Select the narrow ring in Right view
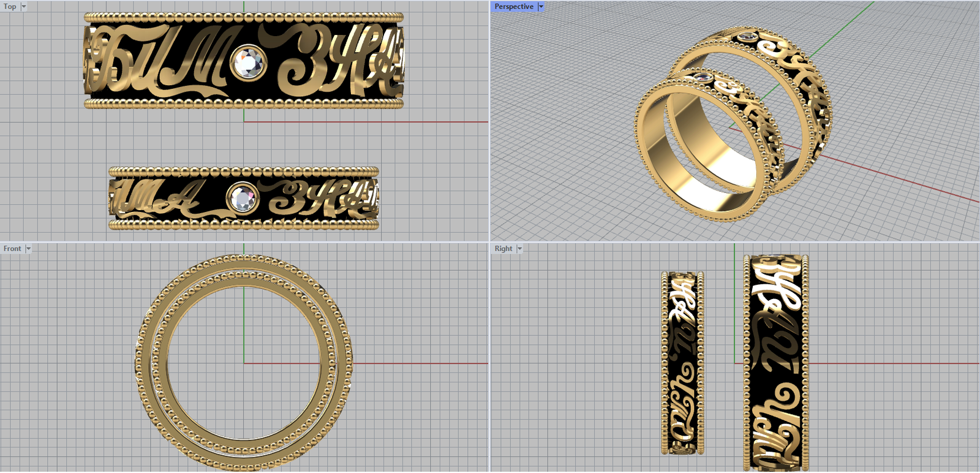 tap(682, 363)
